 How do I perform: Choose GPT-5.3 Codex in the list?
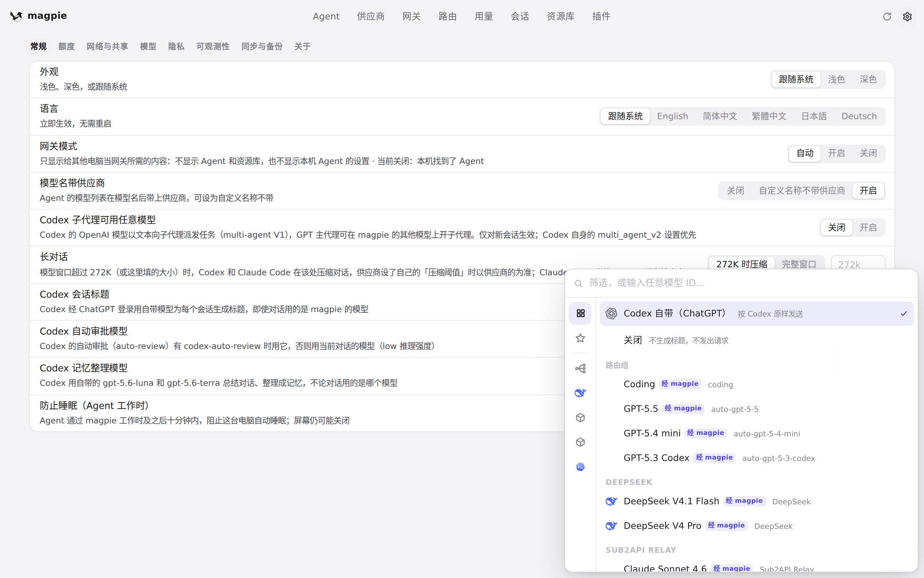coord(757,458)
